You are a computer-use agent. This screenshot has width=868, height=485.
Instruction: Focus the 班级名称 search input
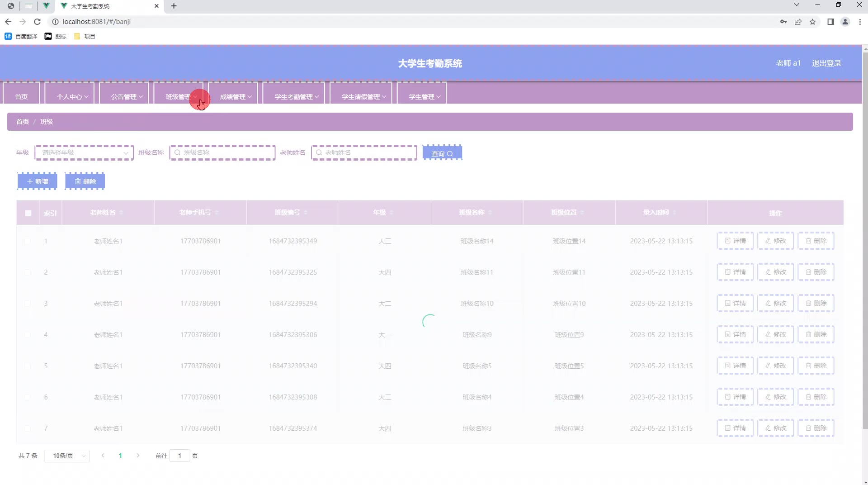[x=222, y=153]
